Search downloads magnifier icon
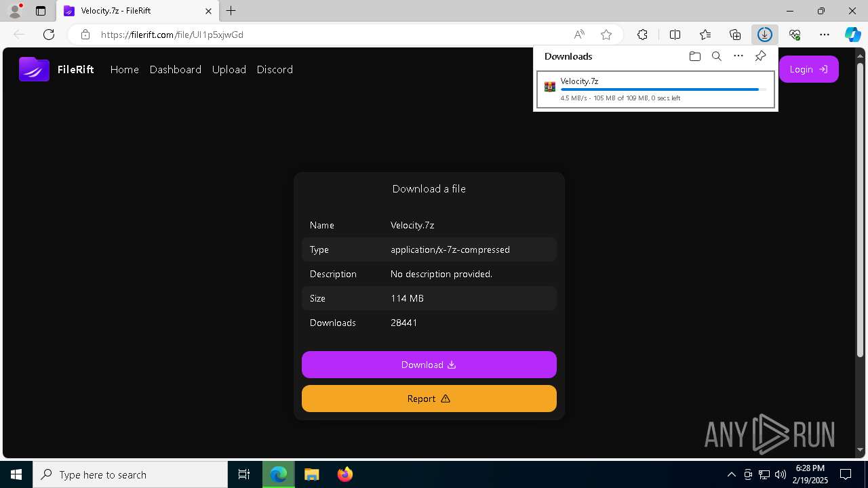868x488 pixels. pos(716,56)
